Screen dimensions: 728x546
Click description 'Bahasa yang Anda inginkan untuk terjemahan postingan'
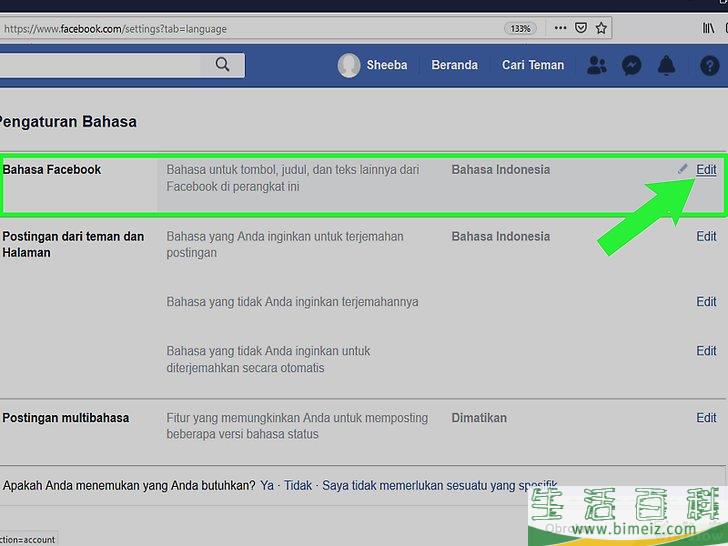click(x=285, y=245)
